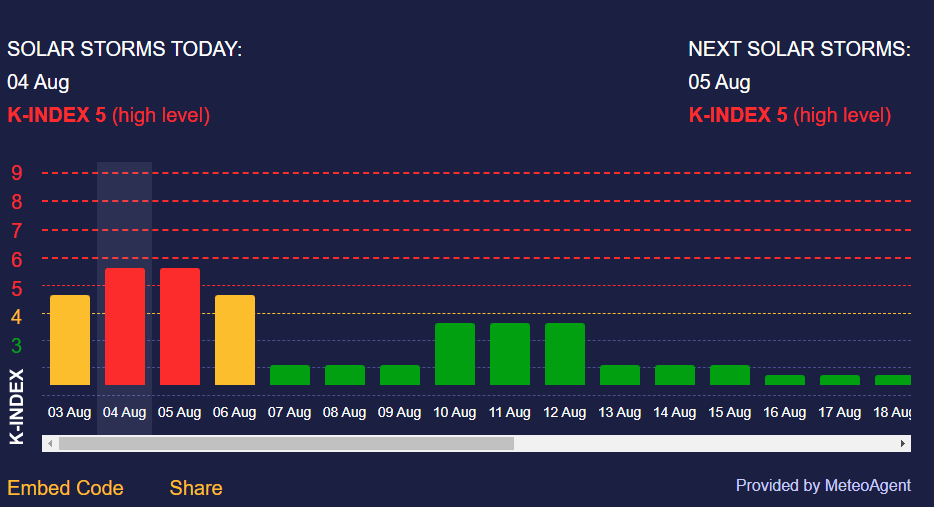Click the scrollbar right arrow
This screenshot has height=507, width=934.
point(903,443)
